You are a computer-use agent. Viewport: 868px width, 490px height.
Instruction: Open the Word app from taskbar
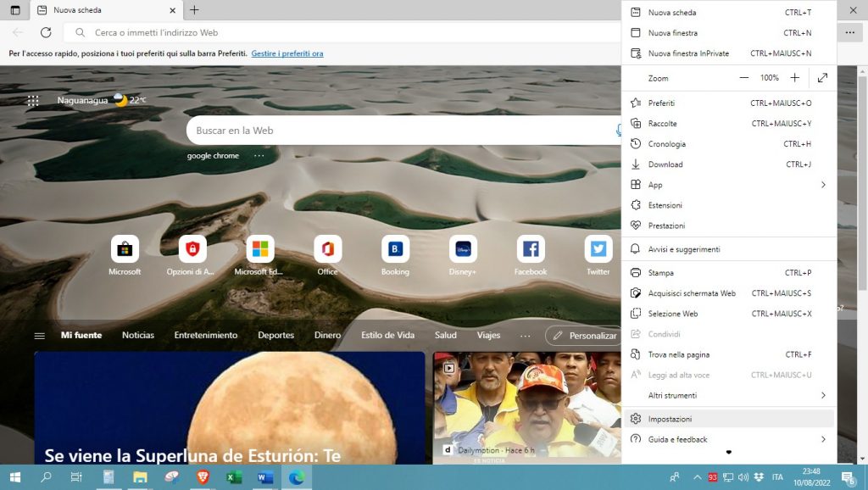[x=264, y=477]
